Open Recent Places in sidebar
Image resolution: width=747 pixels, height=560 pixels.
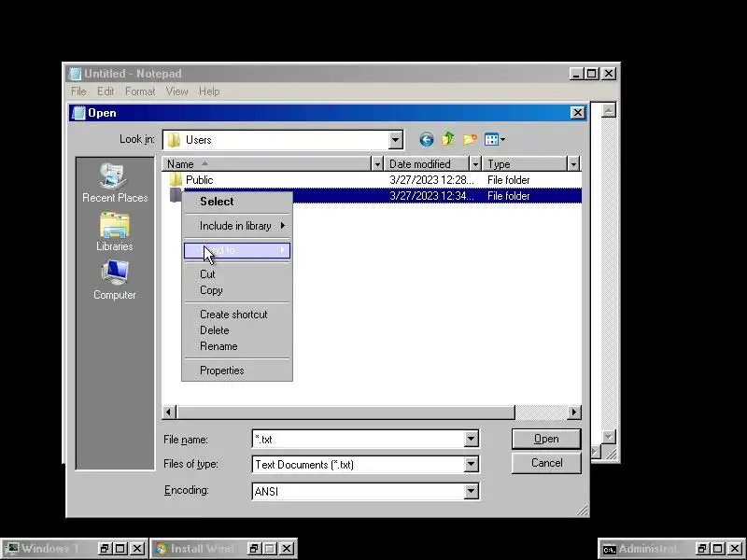click(115, 183)
